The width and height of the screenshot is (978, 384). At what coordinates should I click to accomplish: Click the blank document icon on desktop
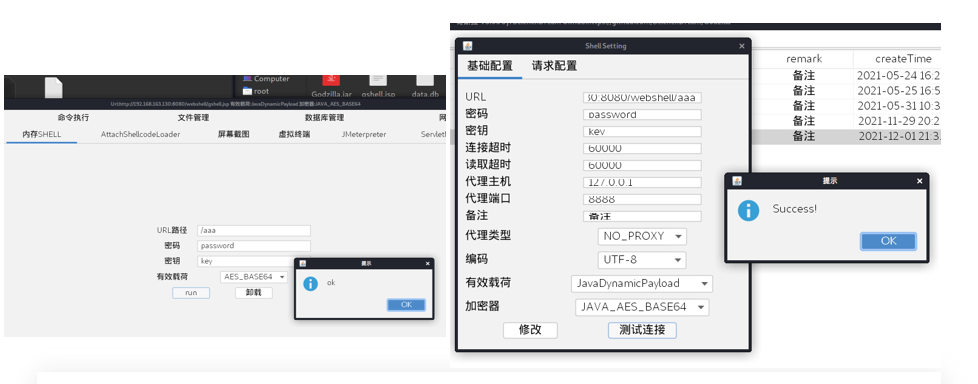pyautogui.click(x=53, y=87)
